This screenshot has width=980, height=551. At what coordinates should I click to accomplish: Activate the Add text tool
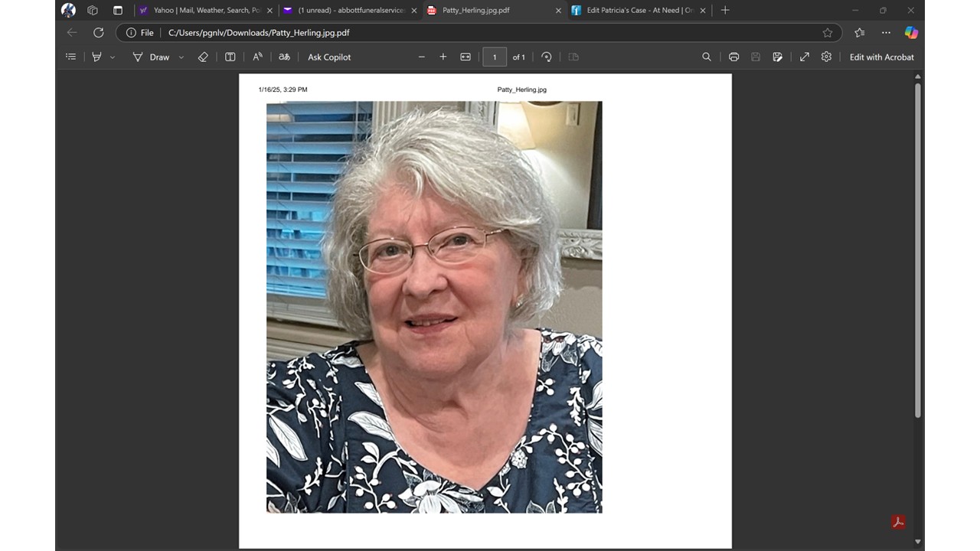[230, 57]
